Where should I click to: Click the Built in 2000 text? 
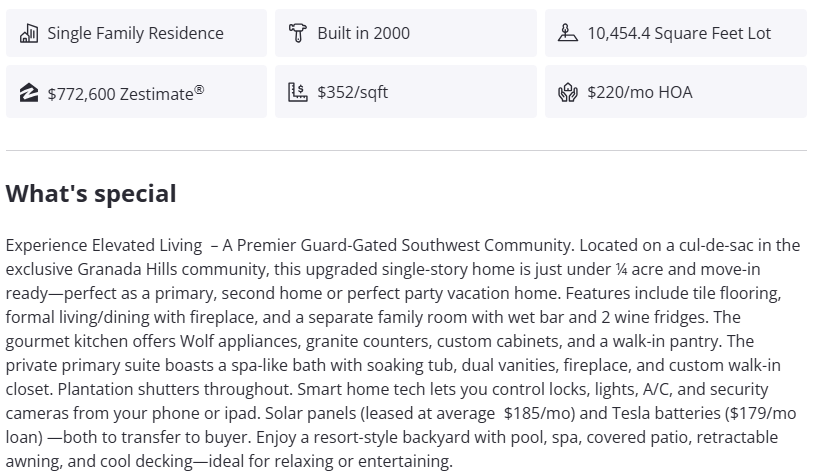(x=363, y=33)
